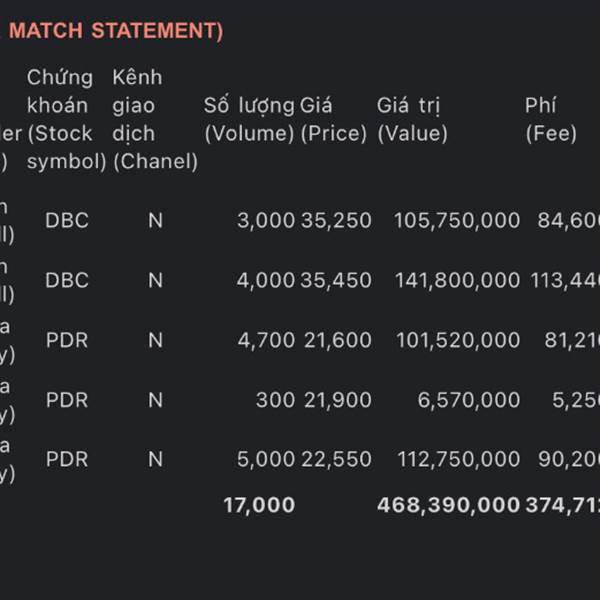The height and width of the screenshot is (600, 600).
Task: Click the Value column header
Action: (412, 119)
